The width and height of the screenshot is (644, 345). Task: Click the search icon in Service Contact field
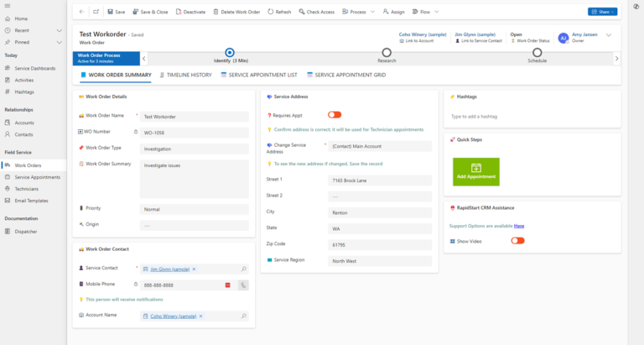click(x=243, y=269)
